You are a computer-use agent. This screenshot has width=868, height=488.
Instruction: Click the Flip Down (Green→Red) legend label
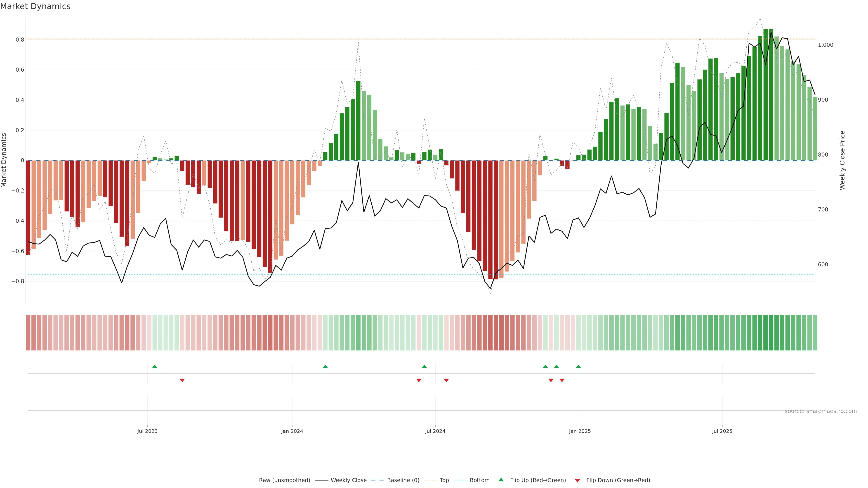coord(618,480)
